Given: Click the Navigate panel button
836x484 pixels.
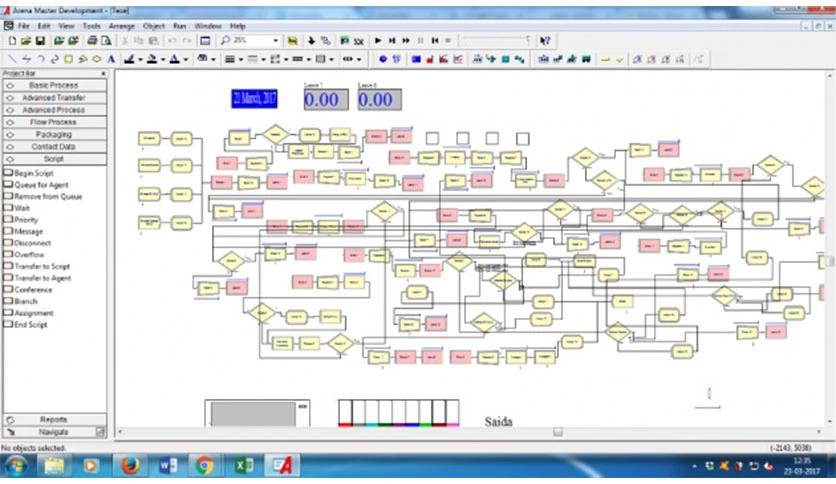Looking at the screenshot, I should click(x=53, y=431).
